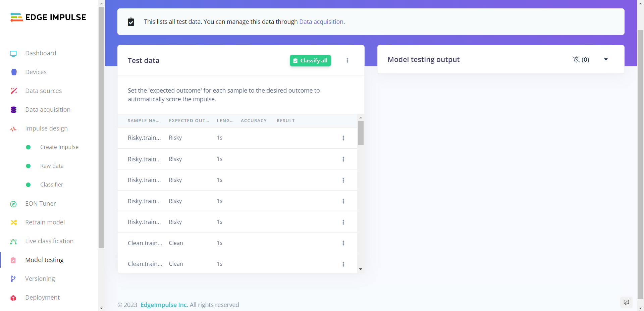Screen dimensions: 644x311
Task: Open the Live classification page
Action: (x=49, y=241)
